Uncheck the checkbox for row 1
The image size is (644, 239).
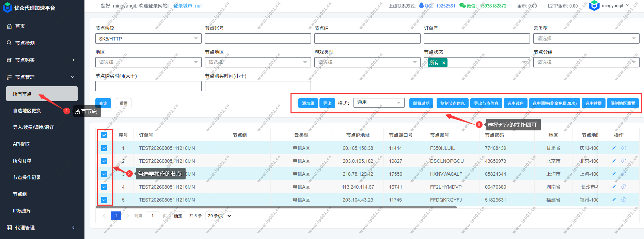(104, 148)
